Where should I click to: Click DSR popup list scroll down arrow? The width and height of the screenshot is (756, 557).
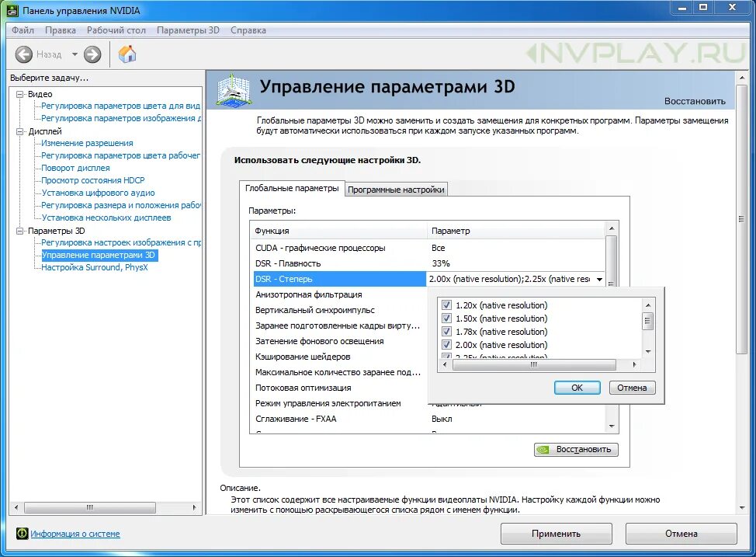click(x=648, y=351)
